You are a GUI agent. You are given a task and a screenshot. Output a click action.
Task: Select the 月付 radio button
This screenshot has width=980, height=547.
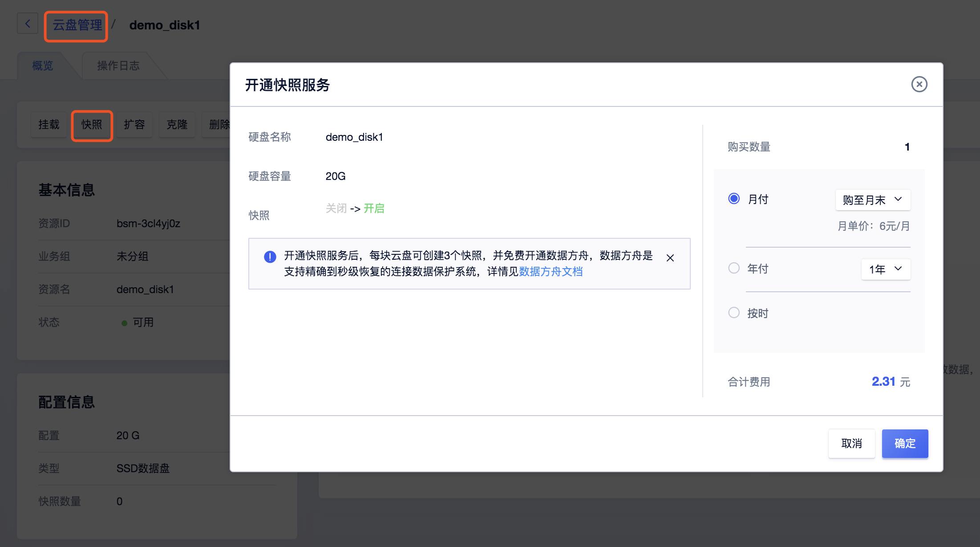coord(733,199)
